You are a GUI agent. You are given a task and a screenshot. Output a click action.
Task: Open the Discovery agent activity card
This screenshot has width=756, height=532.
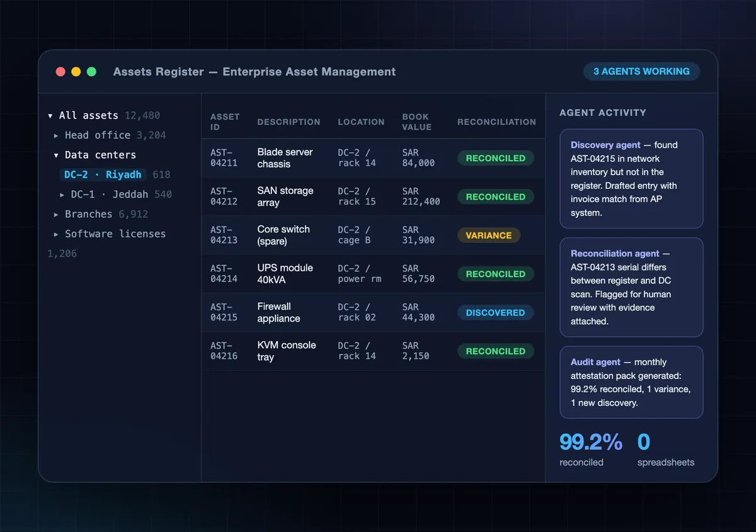[x=631, y=179]
